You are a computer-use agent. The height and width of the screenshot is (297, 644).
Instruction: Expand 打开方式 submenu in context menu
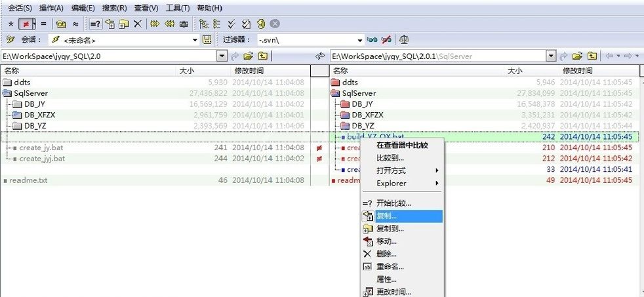pyautogui.click(x=402, y=170)
